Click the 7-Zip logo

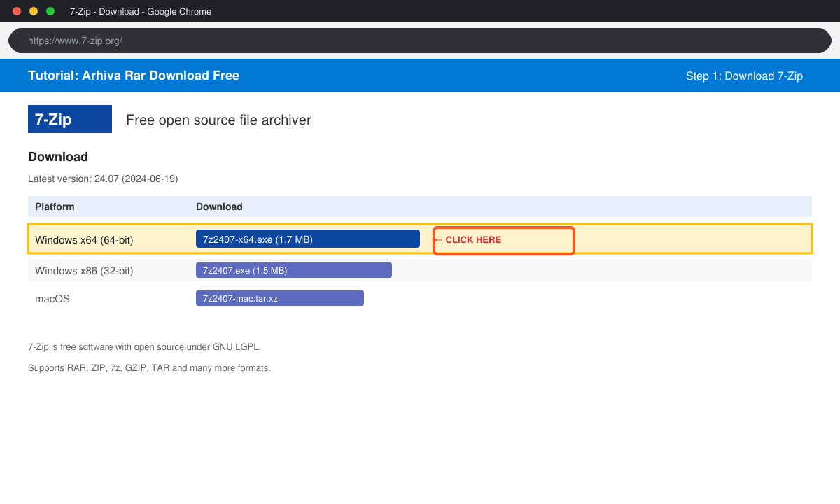(x=70, y=119)
